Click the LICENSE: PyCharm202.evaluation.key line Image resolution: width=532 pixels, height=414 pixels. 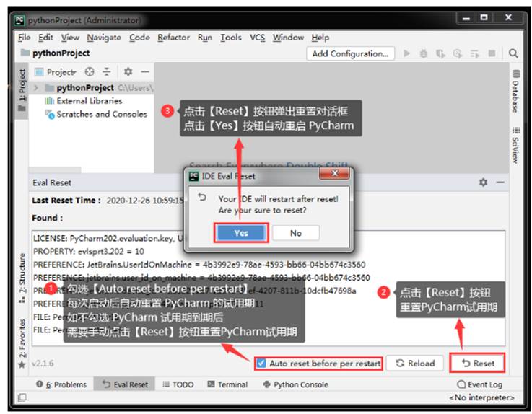point(108,238)
